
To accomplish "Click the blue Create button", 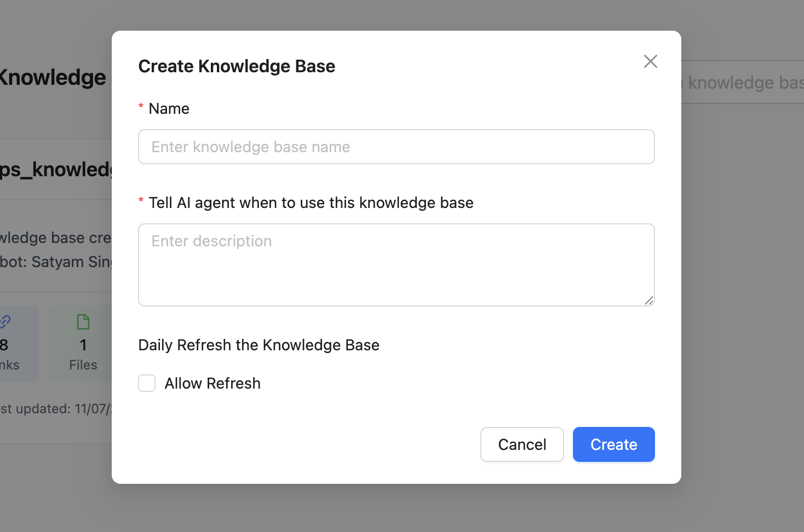I will pos(613,444).
